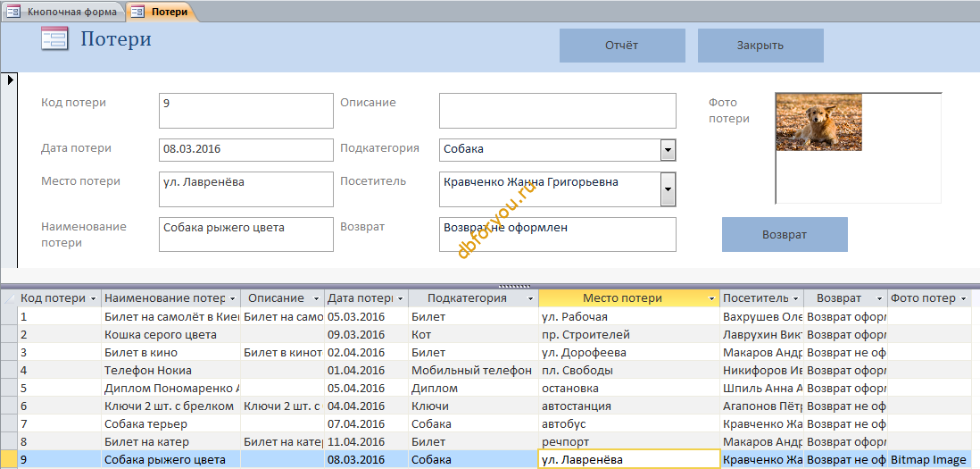Click the empty Описание text box
Image resolution: width=980 pixels, height=469 pixels.
[558, 111]
